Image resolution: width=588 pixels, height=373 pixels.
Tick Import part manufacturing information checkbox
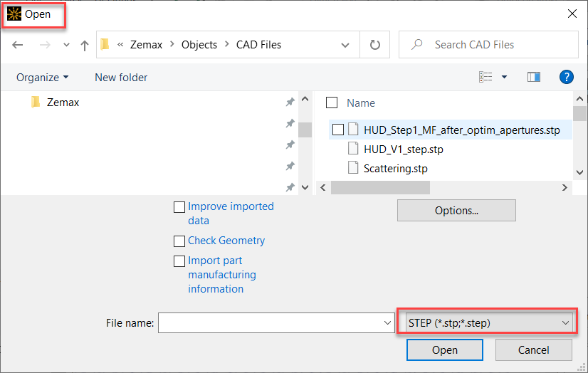tap(179, 261)
